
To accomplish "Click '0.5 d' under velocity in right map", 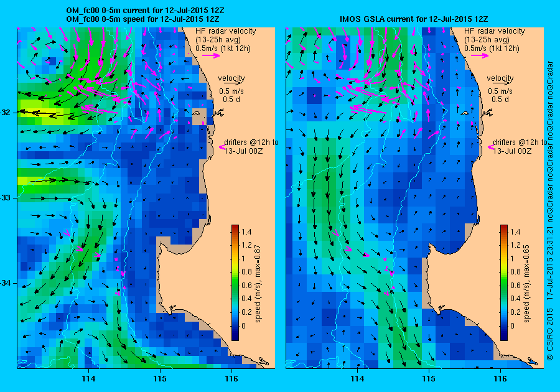I will click(x=500, y=100).
